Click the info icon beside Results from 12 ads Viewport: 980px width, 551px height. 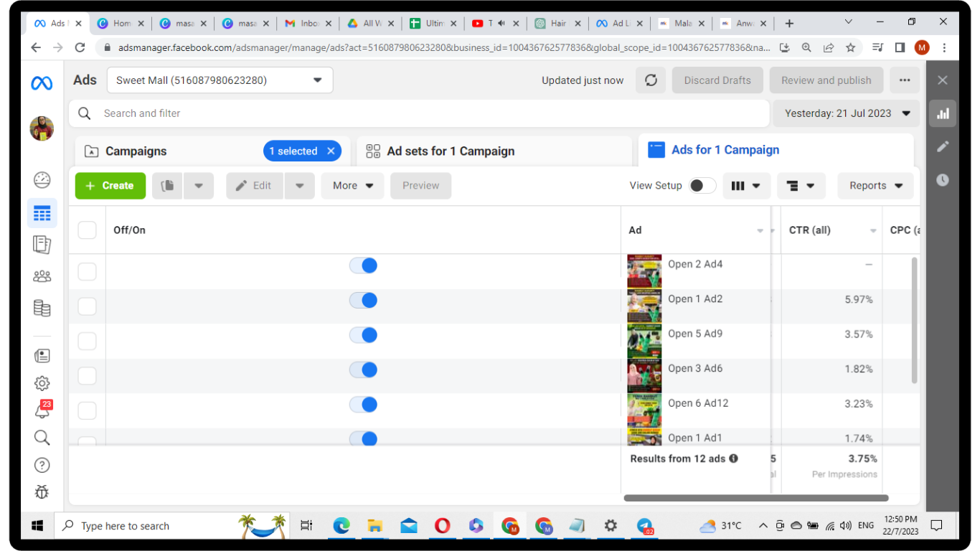click(733, 458)
